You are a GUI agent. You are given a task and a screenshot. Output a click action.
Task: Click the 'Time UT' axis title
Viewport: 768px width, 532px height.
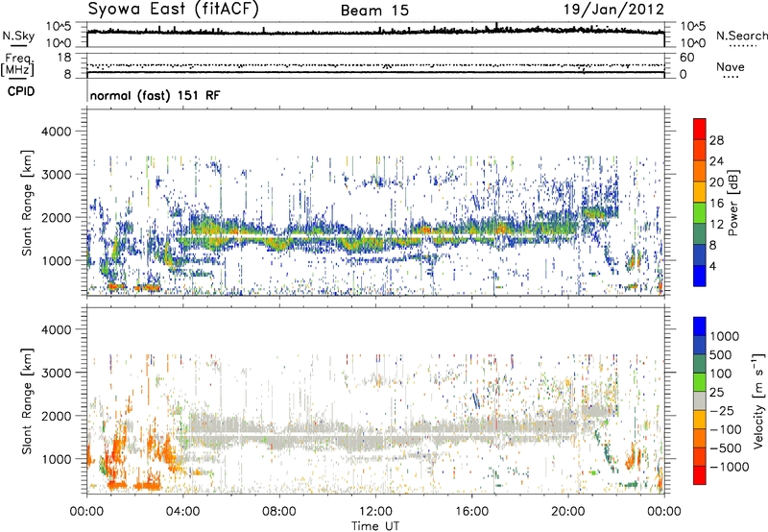(x=375, y=526)
